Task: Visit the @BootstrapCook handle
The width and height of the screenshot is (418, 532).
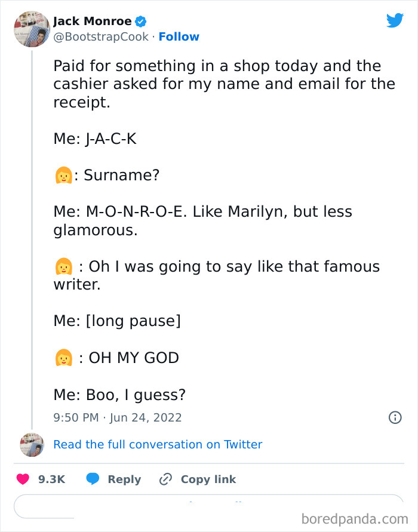Action: (99, 37)
